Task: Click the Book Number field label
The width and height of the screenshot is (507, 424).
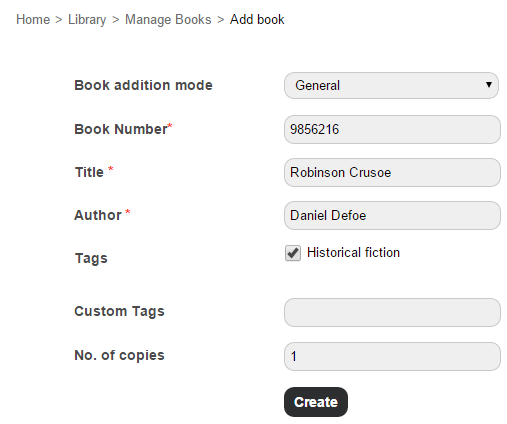Action: click(123, 129)
